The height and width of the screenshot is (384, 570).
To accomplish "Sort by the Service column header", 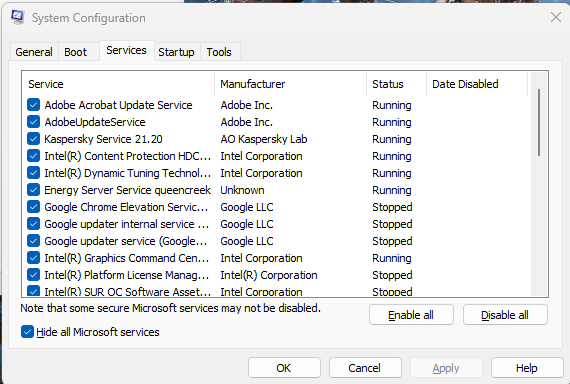I will click(x=118, y=84).
